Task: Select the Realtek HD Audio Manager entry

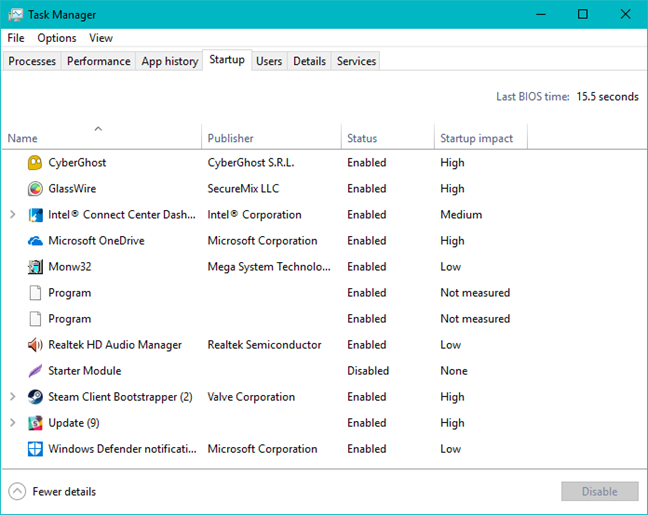Action: (115, 345)
